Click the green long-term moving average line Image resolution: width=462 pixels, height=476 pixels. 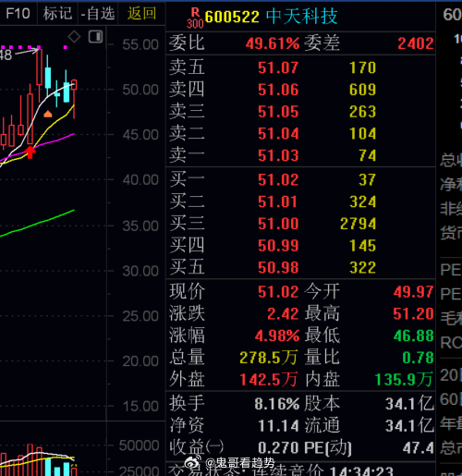pyautogui.click(x=37, y=224)
